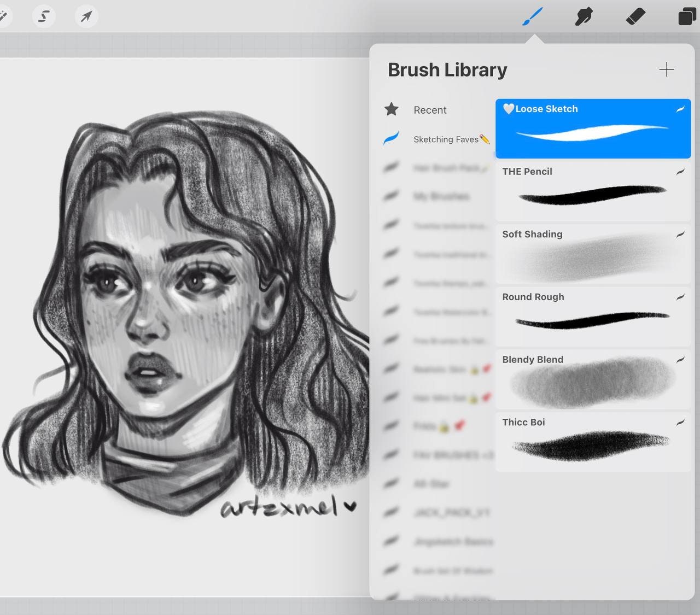The width and height of the screenshot is (700, 615).
Task: Select the Soft Shading brush
Action: point(593,254)
